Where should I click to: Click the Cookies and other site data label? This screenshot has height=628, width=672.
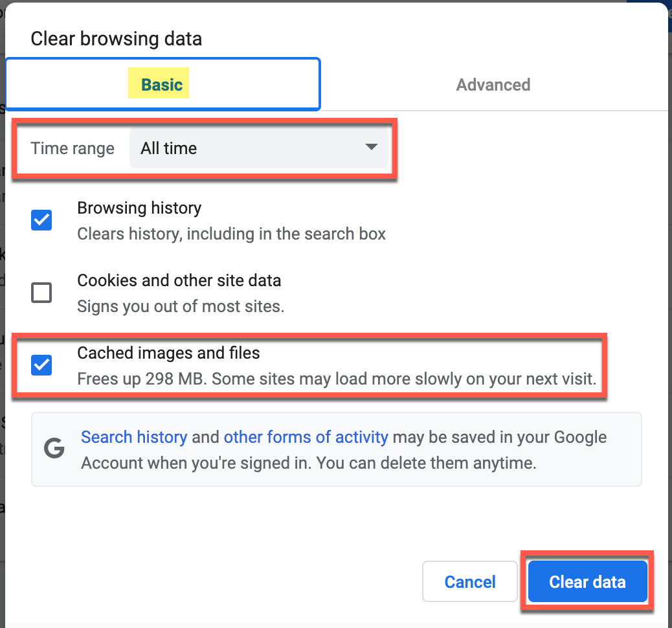(179, 280)
